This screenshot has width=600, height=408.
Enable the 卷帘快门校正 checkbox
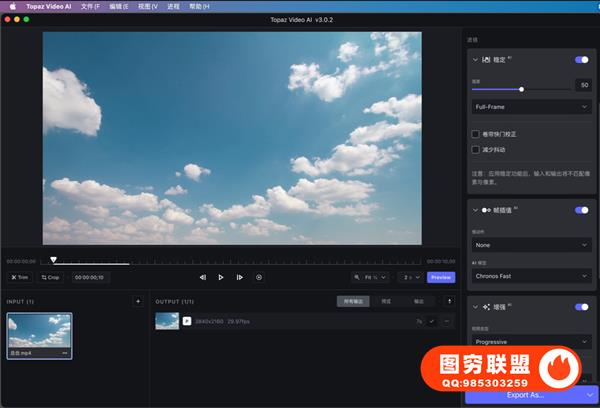[475, 134]
